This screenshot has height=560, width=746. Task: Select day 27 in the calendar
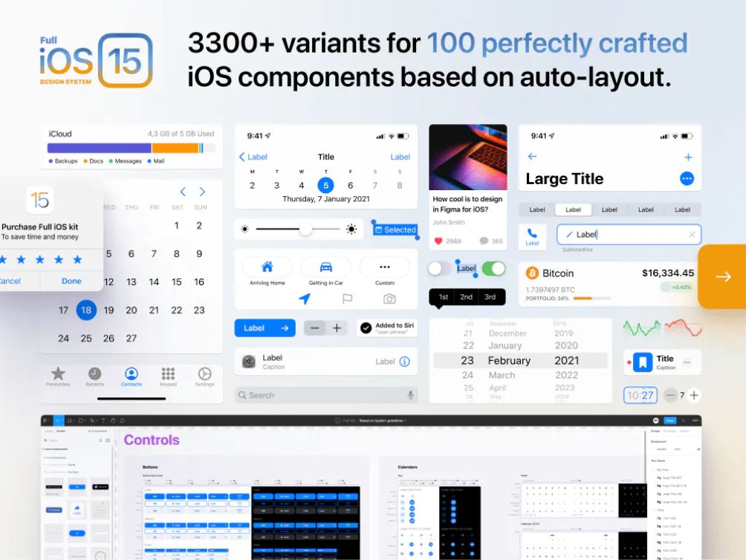(x=132, y=338)
